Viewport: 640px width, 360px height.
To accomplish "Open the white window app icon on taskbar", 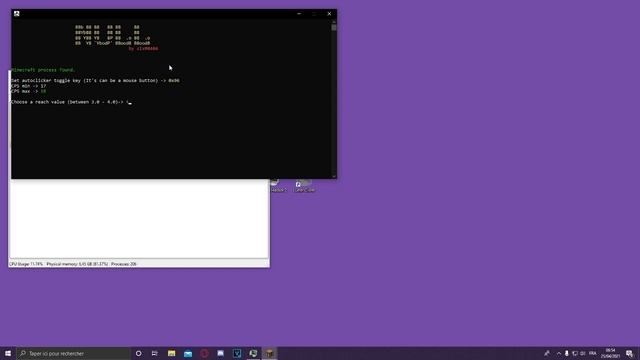I will tap(220, 353).
